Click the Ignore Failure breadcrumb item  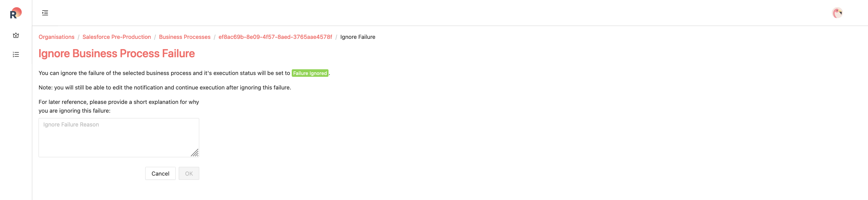click(357, 37)
